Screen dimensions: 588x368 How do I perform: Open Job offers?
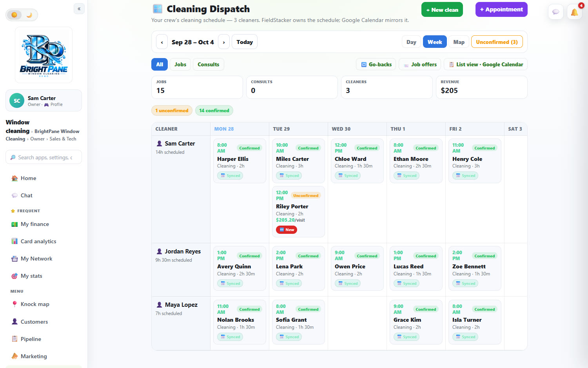[x=420, y=64]
